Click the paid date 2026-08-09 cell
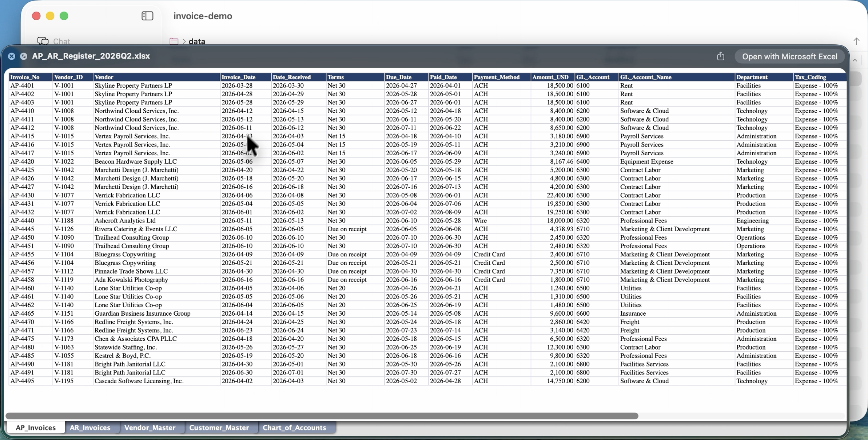The height and width of the screenshot is (440, 868). (x=450, y=212)
